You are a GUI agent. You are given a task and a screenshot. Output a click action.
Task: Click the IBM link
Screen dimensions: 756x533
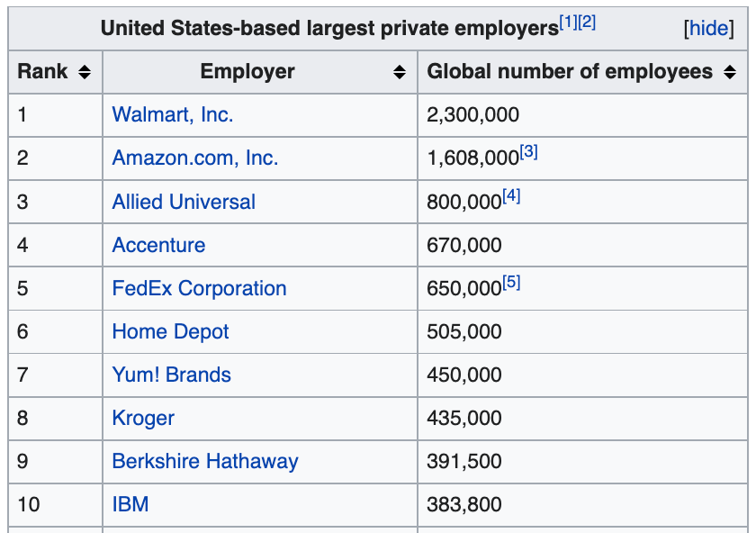pyautogui.click(x=130, y=504)
